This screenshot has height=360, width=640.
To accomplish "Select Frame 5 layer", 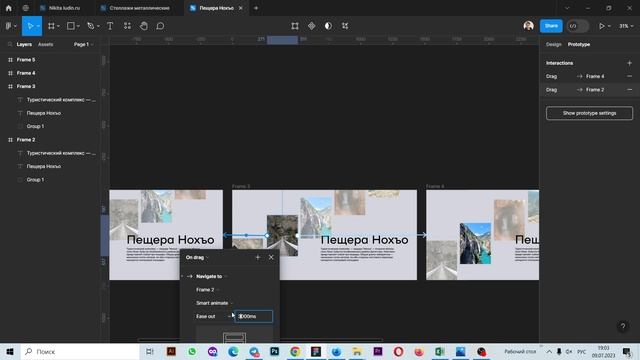I will (x=26, y=60).
